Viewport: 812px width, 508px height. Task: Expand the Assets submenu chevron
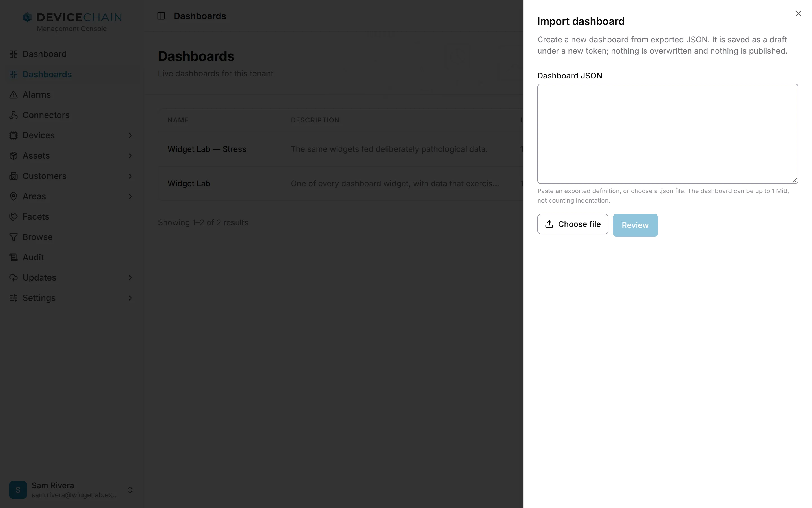coord(130,156)
